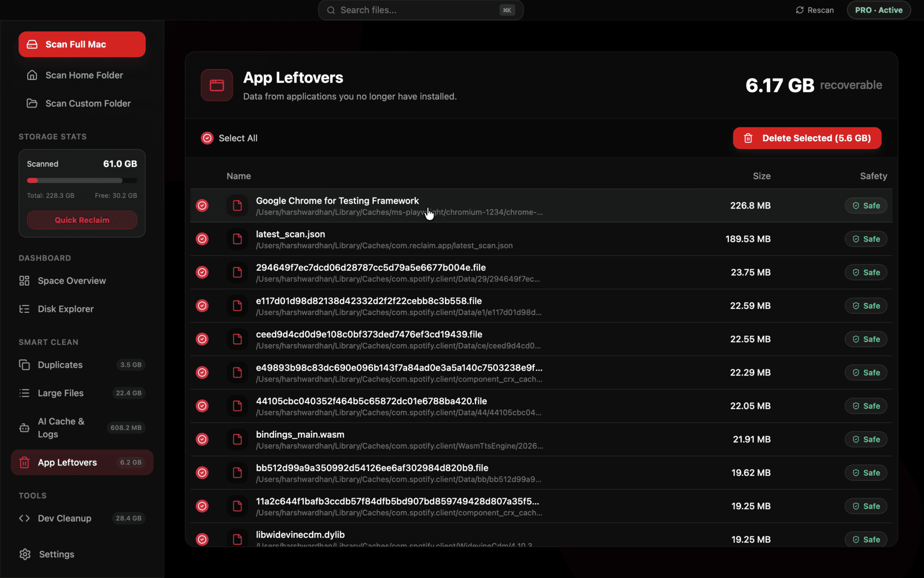This screenshot has width=924, height=578.
Task: Click the Safety column header
Action: point(873,176)
